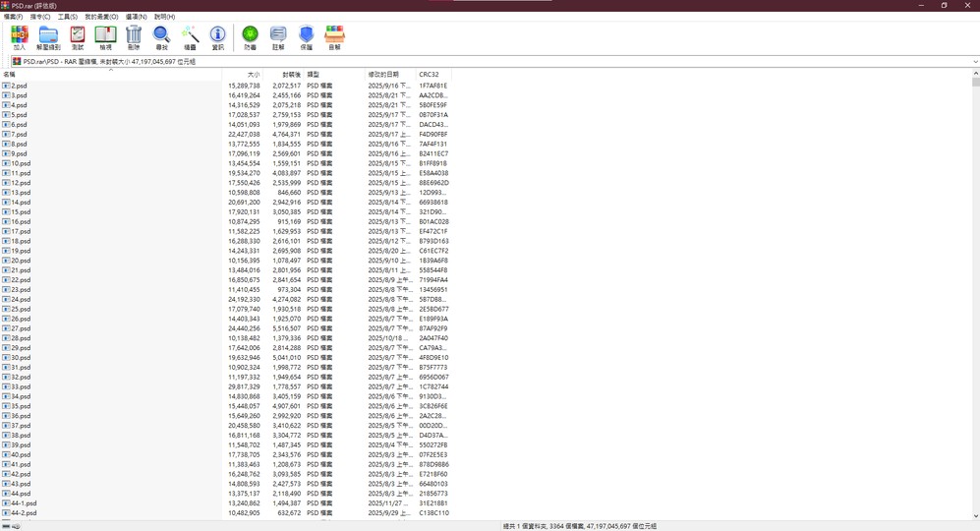Image resolution: width=980 pixels, height=531 pixels.
Task: Show archive Info icon
Action: click(217, 33)
